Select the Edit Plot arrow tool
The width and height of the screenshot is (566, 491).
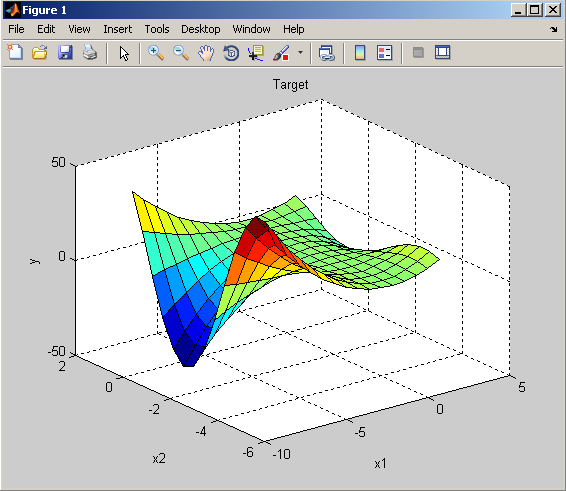click(124, 53)
